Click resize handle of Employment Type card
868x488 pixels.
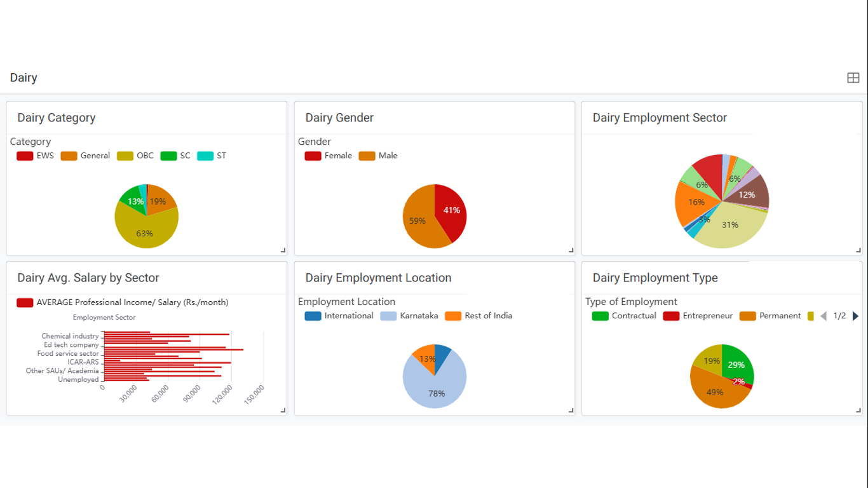[858, 410]
